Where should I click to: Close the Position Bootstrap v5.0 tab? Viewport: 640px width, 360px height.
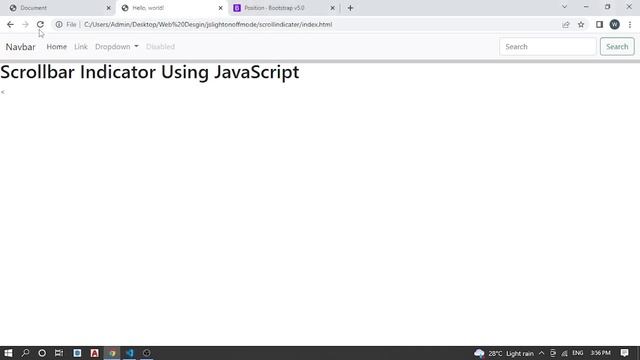(332, 8)
